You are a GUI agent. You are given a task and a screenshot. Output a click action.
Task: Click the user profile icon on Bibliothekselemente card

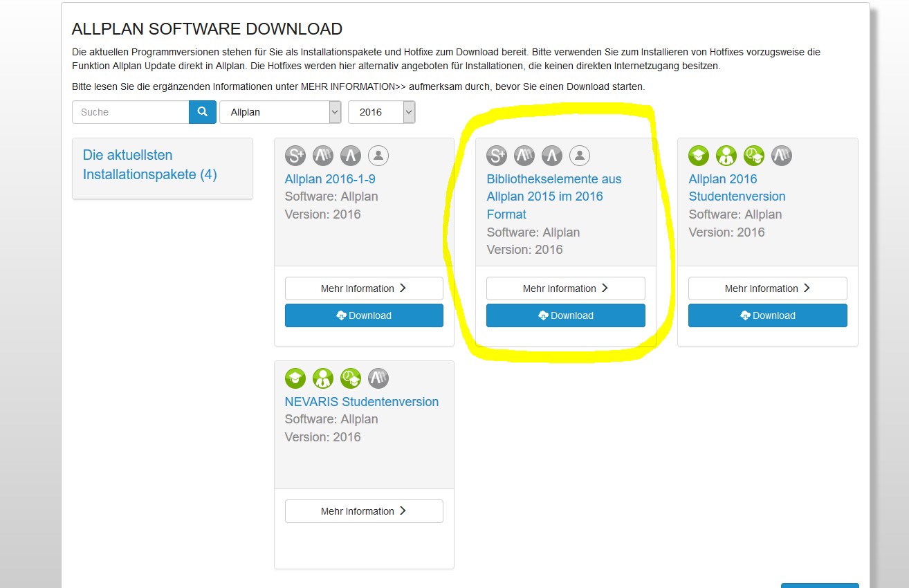[x=580, y=156]
